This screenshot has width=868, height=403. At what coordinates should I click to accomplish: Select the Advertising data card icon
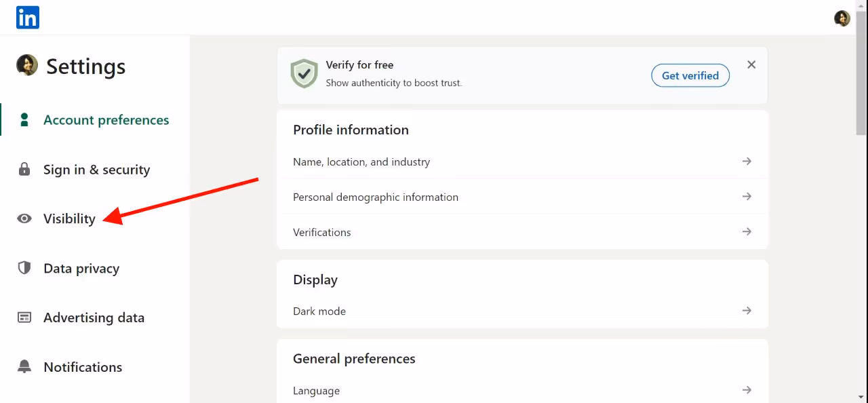24,317
